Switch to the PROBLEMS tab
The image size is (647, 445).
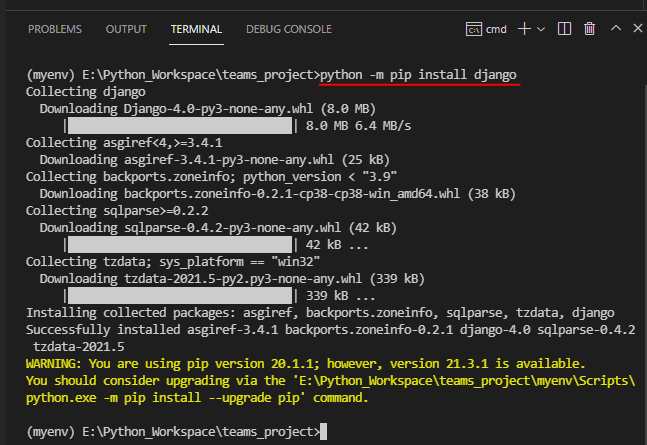tap(55, 29)
